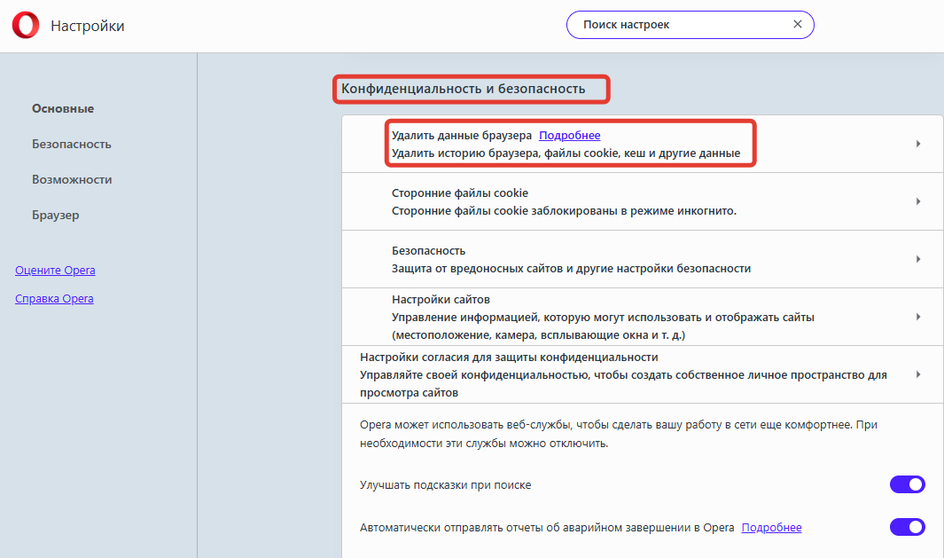
Task: Open Подробнее link about crash reports
Action: (771, 527)
